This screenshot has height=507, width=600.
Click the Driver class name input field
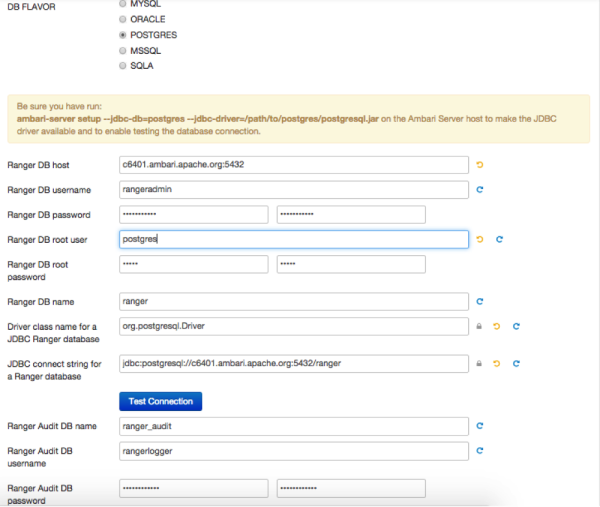(x=294, y=326)
